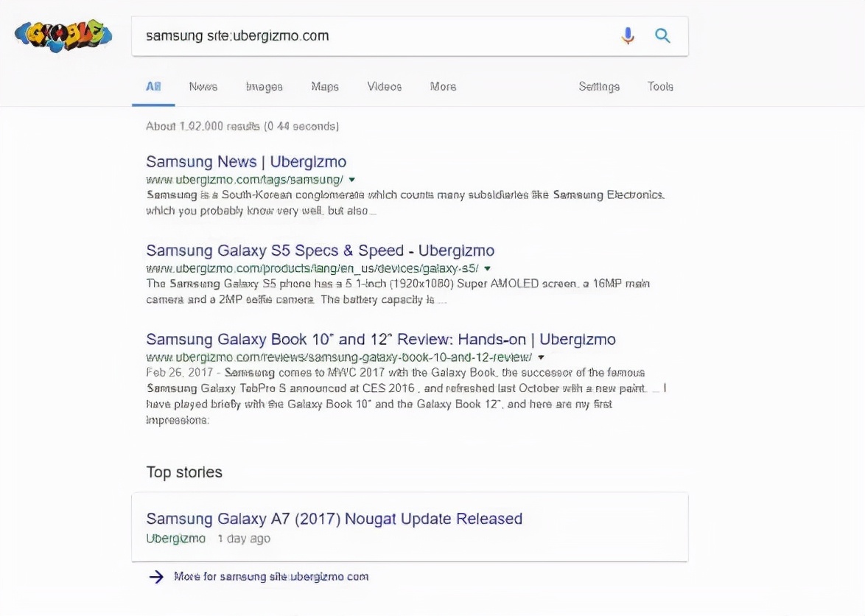865x616 pixels.
Task: Click the 'Top stories' heading
Action: (184, 472)
